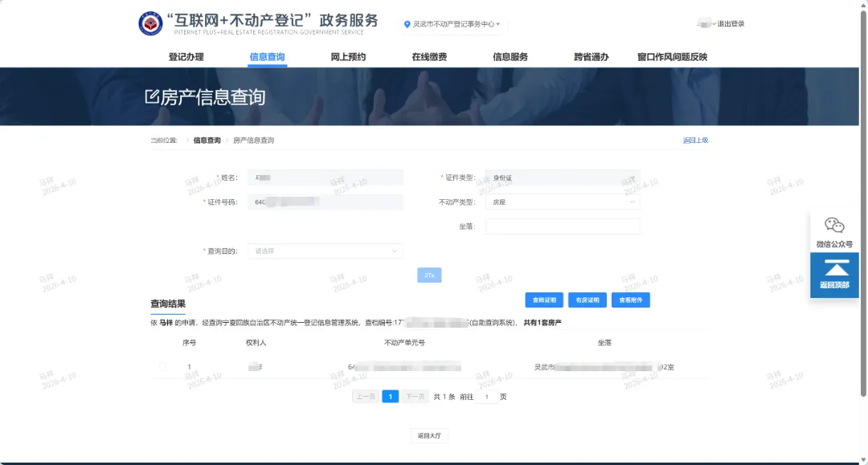The width and height of the screenshot is (868, 465).
Task: Tick the checkbox on result row 1
Action: click(162, 366)
